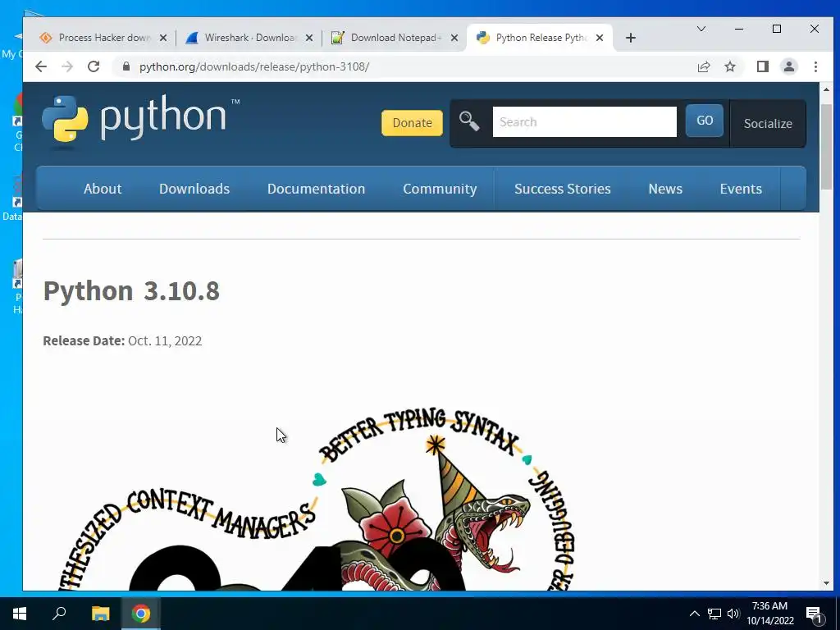Open a new tab with the plus button

pos(631,38)
